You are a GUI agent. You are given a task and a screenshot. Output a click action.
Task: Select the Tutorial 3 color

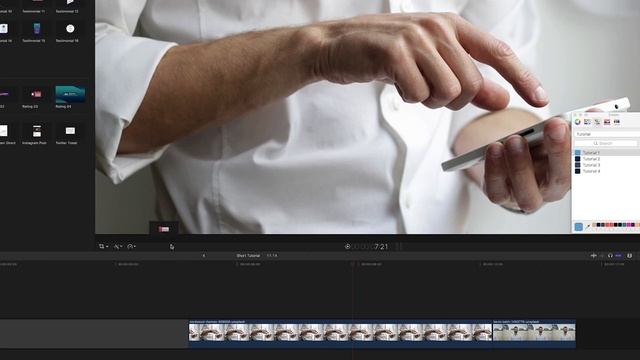[607, 165]
